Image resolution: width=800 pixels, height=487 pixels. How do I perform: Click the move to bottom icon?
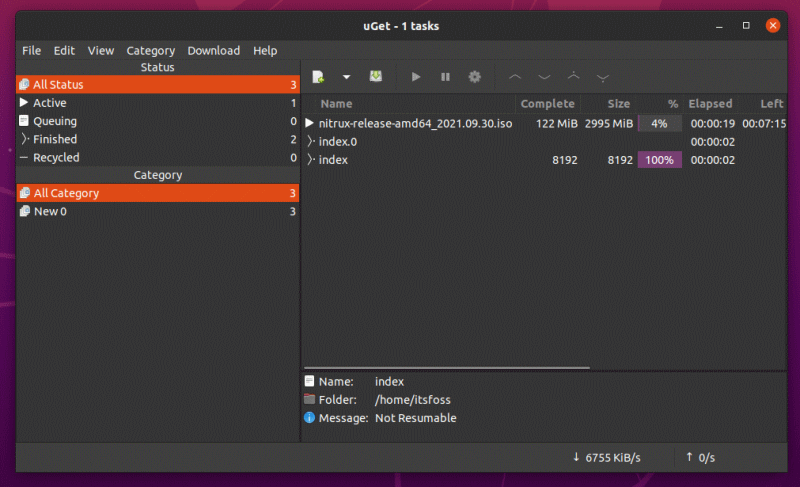point(603,78)
